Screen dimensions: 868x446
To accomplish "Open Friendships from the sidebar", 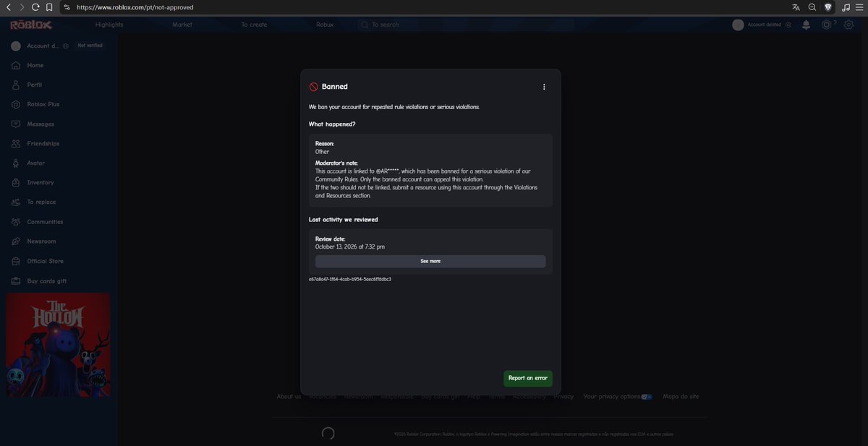I will pyautogui.click(x=43, y=144).
